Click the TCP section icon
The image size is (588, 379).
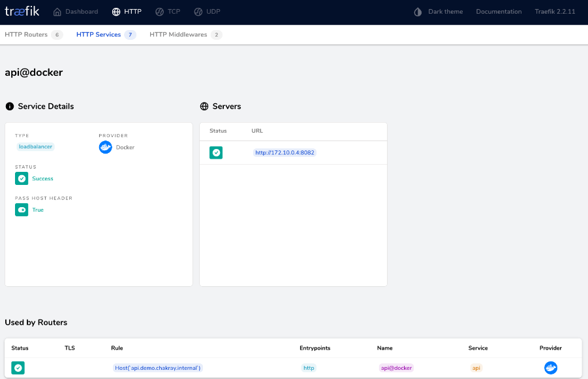coord(159,11)
